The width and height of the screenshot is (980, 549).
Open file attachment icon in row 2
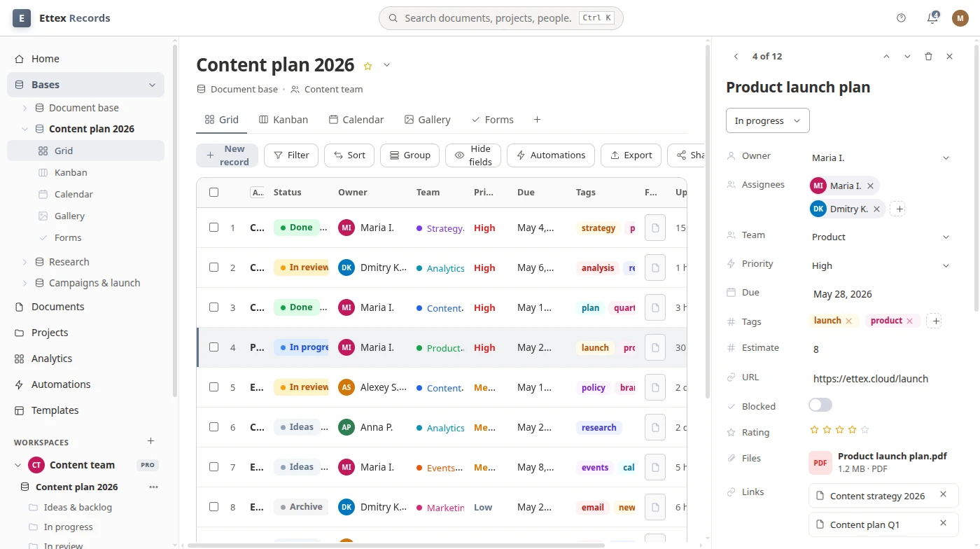[x=655, y=267]
